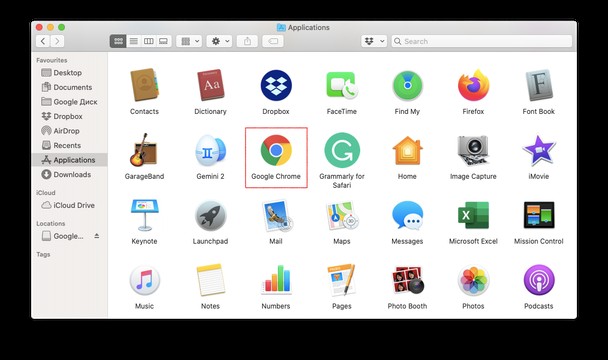Select the FaceTime app icon
The width and height of the screenshot is (608, 360).
[x=342, y=85]
